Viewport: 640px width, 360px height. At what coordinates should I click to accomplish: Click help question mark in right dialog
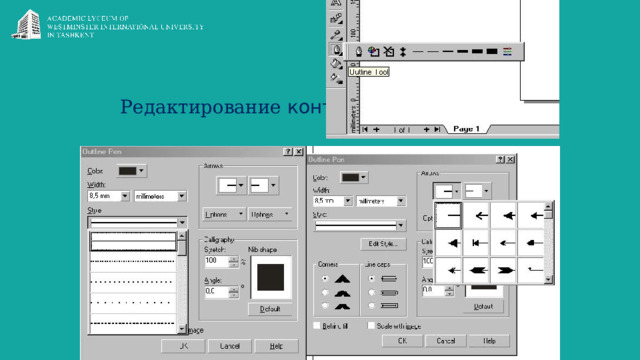[x=500, y=160]
